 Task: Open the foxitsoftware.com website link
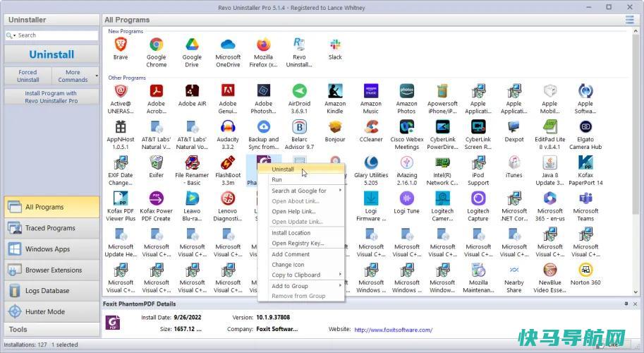(x=393, y=330)
